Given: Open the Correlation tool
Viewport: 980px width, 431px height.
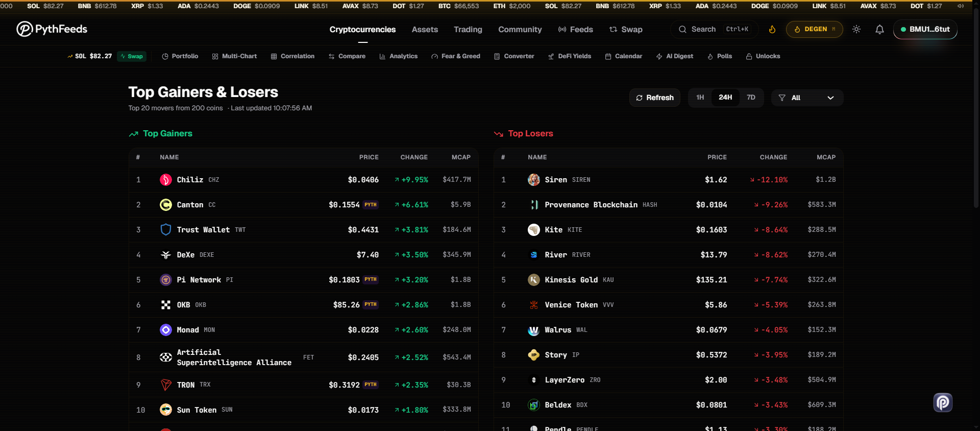Looking at the screenshot, I should pyautogui.click(x=292, y=56).
